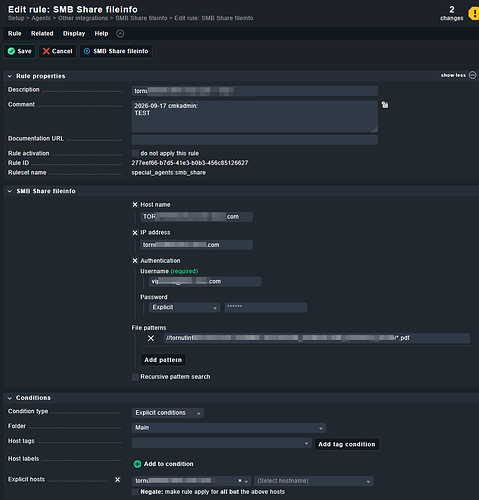Click into the password value field
Screen dimensions: 479x500
[266, 307]
